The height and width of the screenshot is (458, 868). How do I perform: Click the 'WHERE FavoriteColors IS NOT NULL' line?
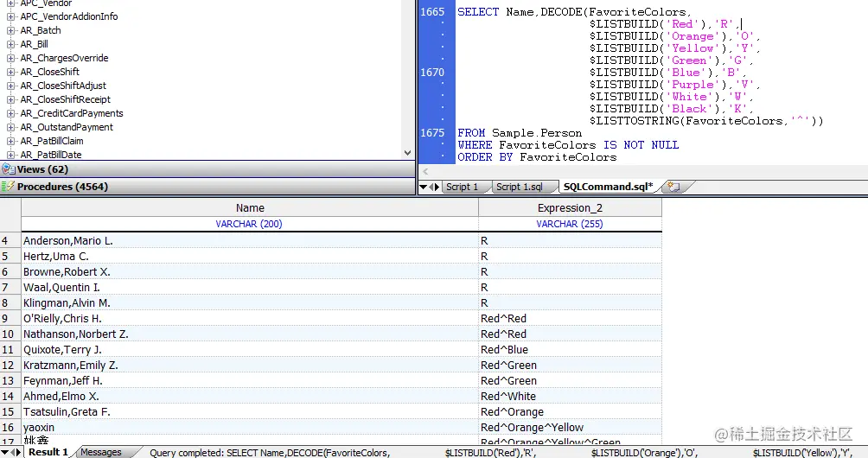567,145
